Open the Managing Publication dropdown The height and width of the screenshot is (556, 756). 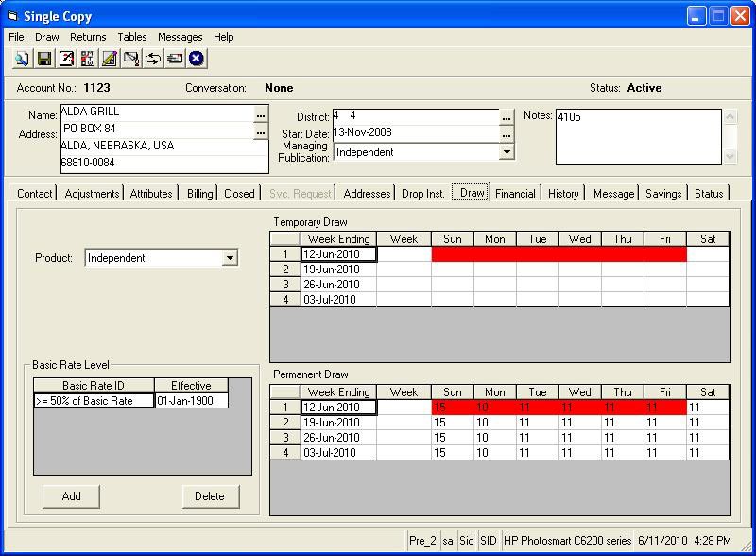(507, 151)
